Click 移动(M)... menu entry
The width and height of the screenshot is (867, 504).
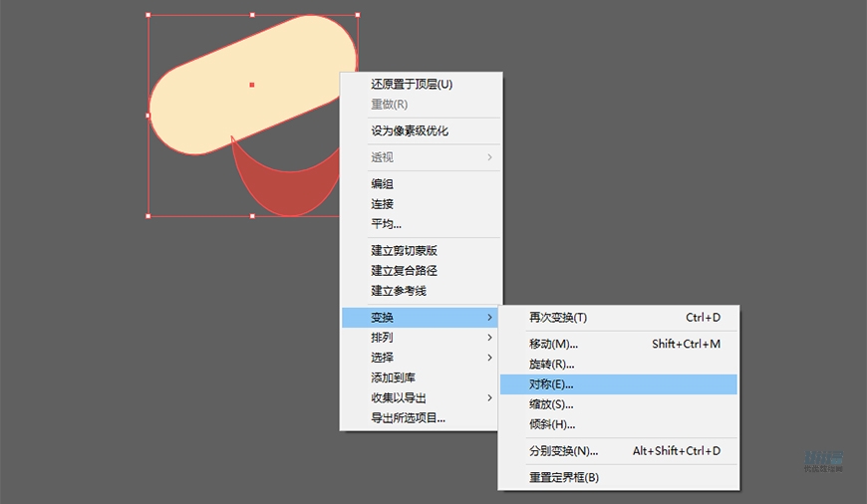click(555, 344)
